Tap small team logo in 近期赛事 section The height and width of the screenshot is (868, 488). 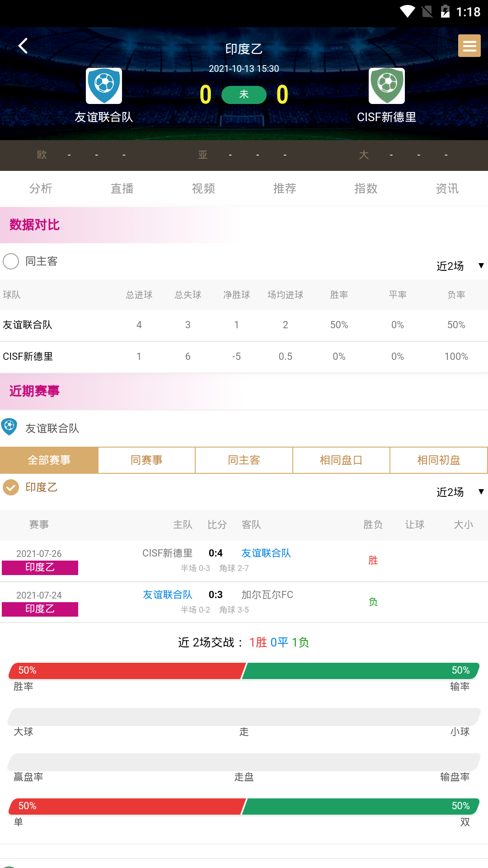pyautogui.click(x=9, y=427)
